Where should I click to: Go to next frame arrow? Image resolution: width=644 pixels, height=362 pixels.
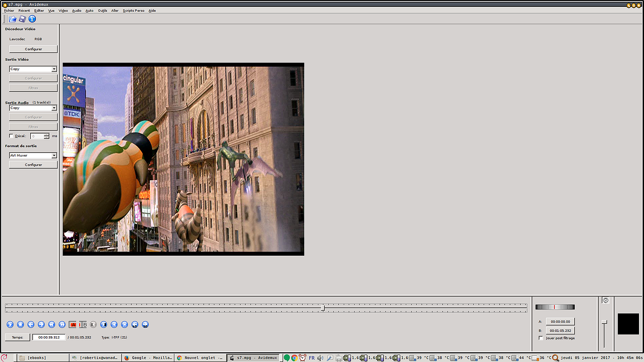coord(41,324)
